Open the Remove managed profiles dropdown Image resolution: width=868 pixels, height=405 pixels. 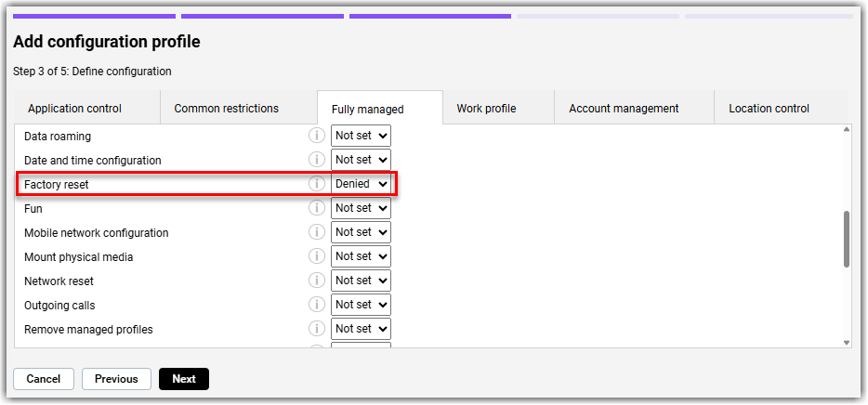click(x=361, y=329)
